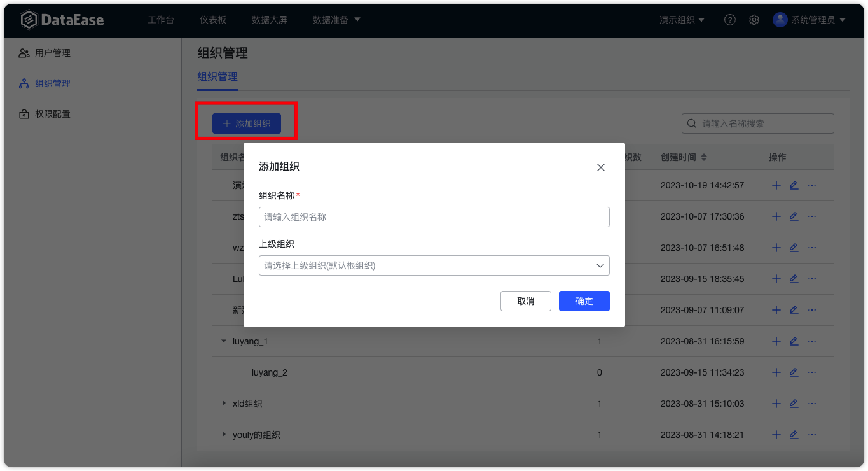Click the 取消 cancel button
Viewport: 868px width, 471px height.
[x=526, y=301]
